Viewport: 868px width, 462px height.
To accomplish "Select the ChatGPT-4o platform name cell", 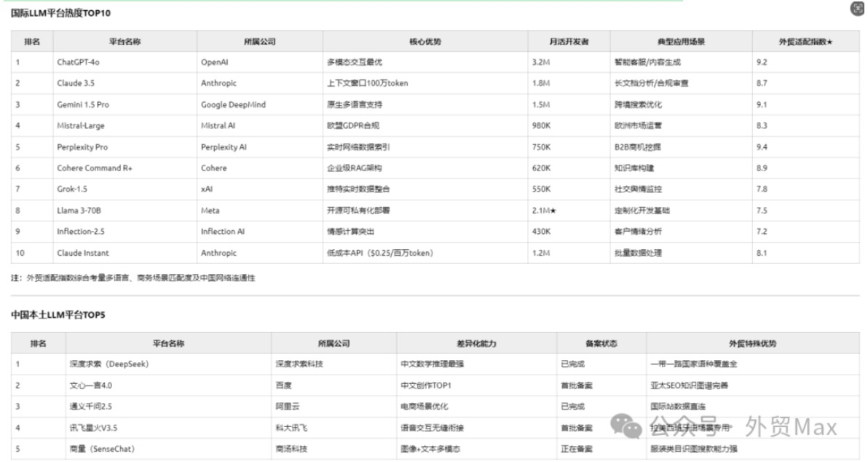I will point(78,63).
